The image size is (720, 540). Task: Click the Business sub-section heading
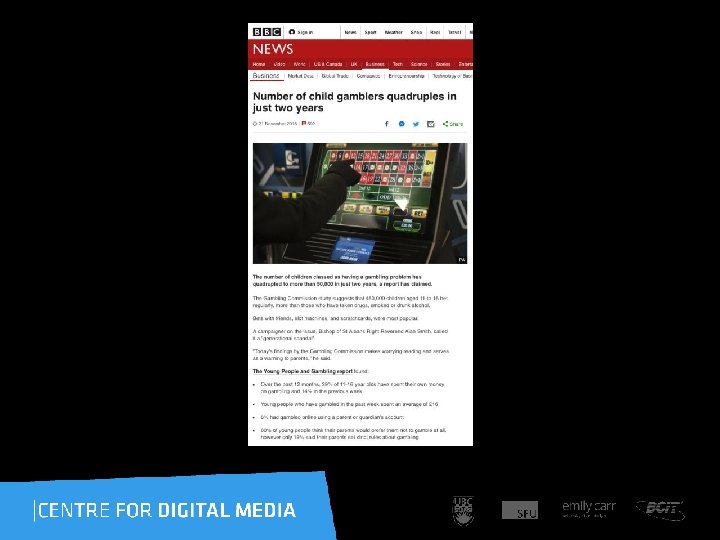(266, 76)
